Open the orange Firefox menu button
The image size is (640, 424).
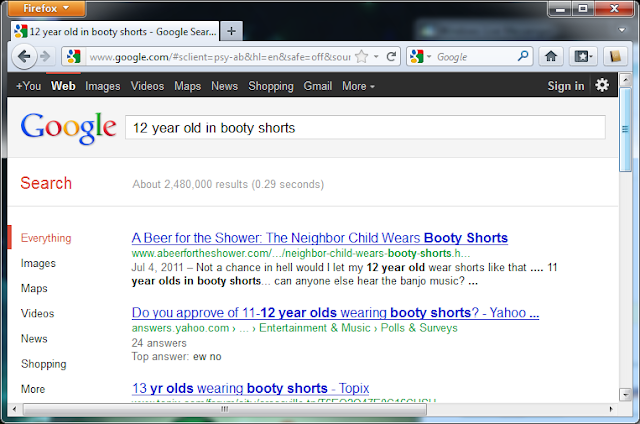pyautogui.click(x=47, y=8)
